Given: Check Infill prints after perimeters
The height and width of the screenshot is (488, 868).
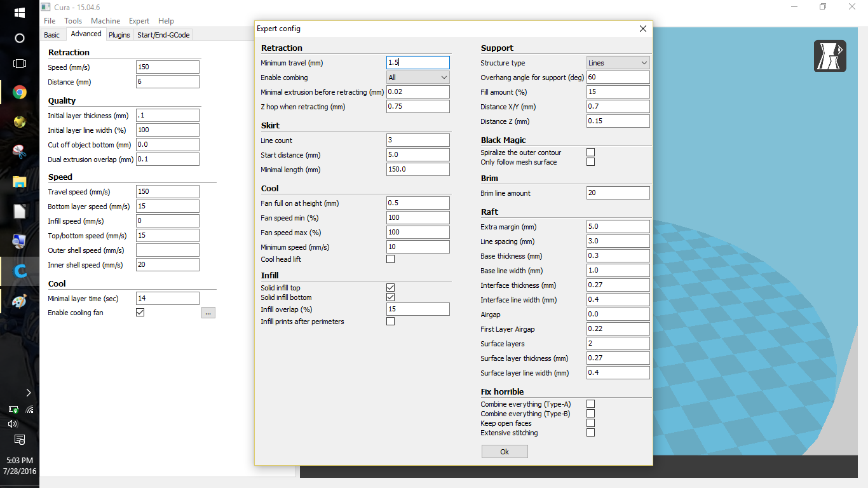Looking at the screenshot, I should (x=390, y=322).
